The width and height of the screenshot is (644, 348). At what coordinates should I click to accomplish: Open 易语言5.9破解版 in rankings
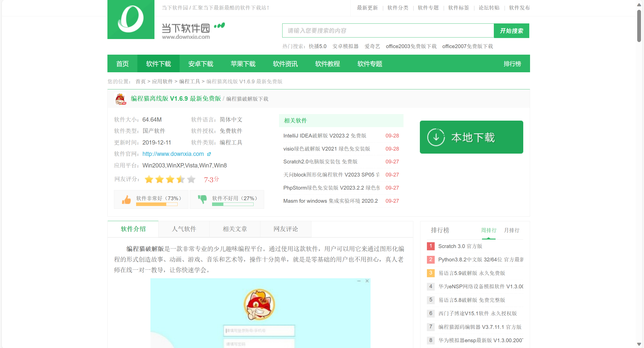click(x=472, y=273)
